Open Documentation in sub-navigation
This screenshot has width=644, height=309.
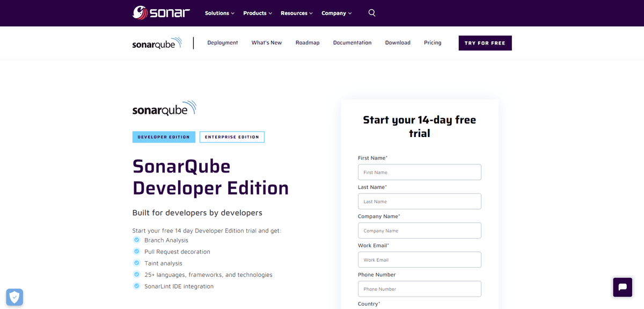pos(352,42)
